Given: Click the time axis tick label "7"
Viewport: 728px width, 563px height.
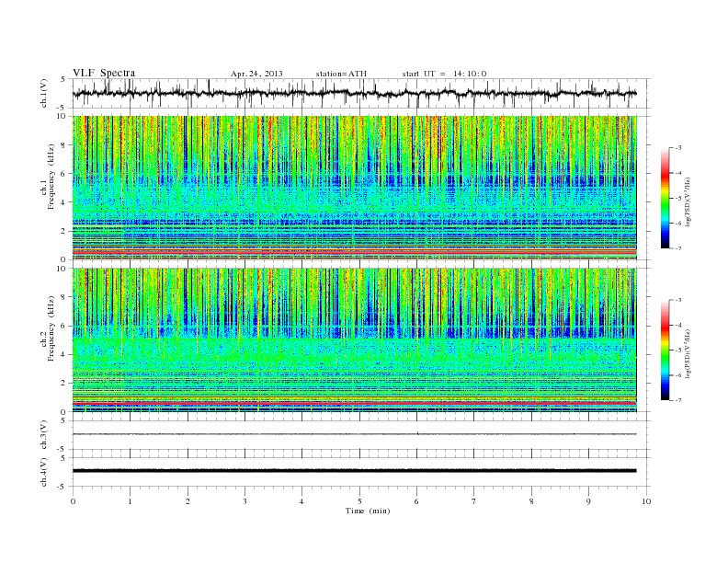Looking at the screenshot, I should (474, 501).
